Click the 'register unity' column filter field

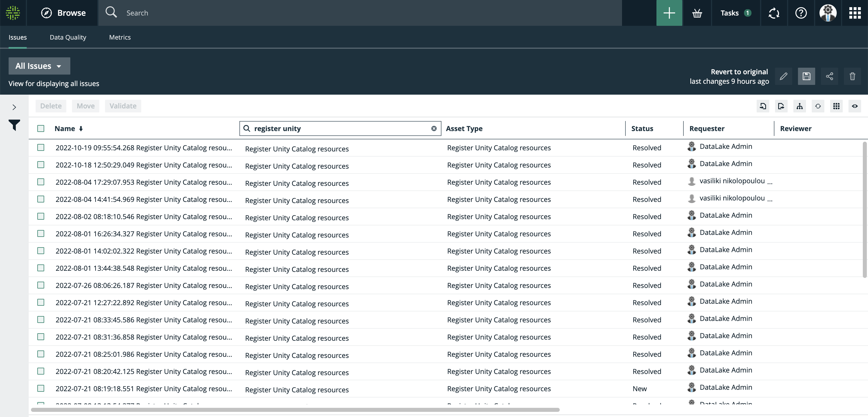tap(340, 128)
